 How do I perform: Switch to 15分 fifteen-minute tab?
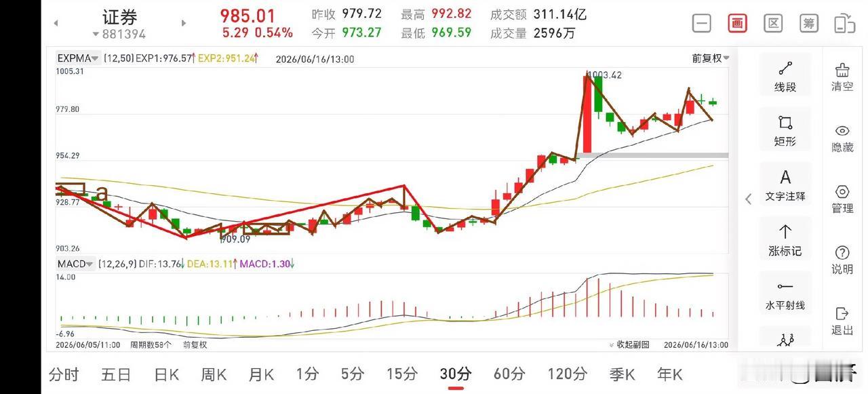[x=402, y=374]
